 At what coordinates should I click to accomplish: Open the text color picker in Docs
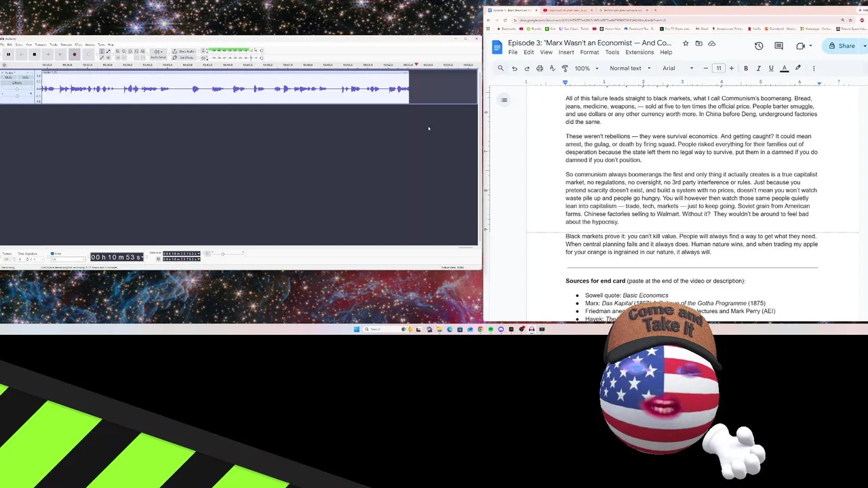pyautogui.click(x=785, y=68)
